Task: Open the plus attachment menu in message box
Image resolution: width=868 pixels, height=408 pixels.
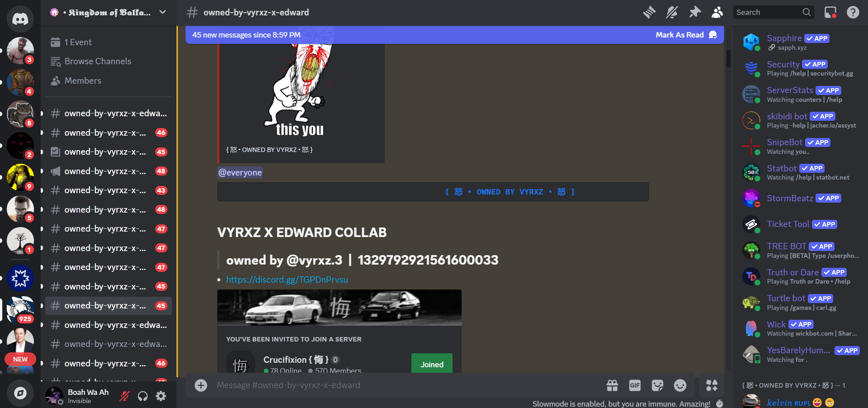Action: 201,385
